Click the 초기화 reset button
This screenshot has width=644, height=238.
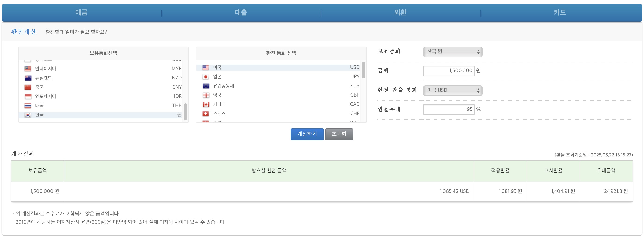[x=339, y=134]
